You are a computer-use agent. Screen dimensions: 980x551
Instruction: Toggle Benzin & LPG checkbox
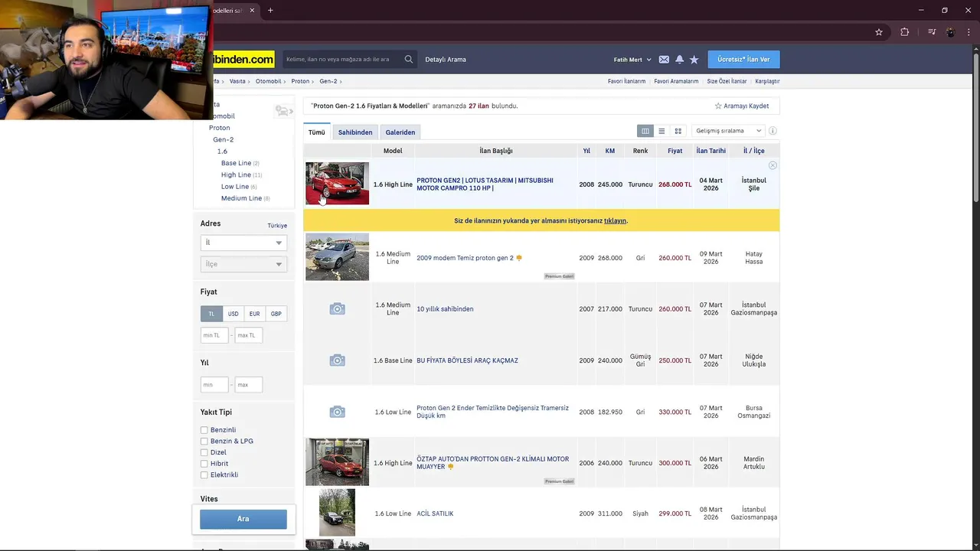click(x=204, y=442)
